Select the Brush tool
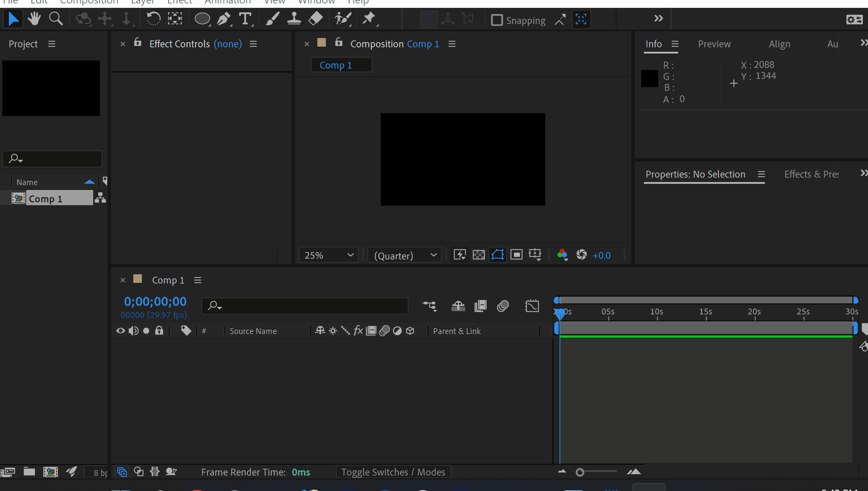 272,19
